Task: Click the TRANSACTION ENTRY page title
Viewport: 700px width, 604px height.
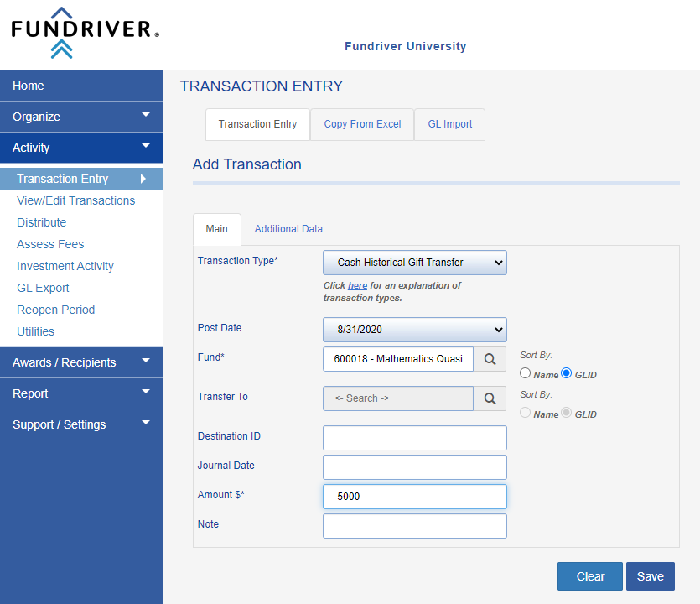Action: (x=262, y=86)
